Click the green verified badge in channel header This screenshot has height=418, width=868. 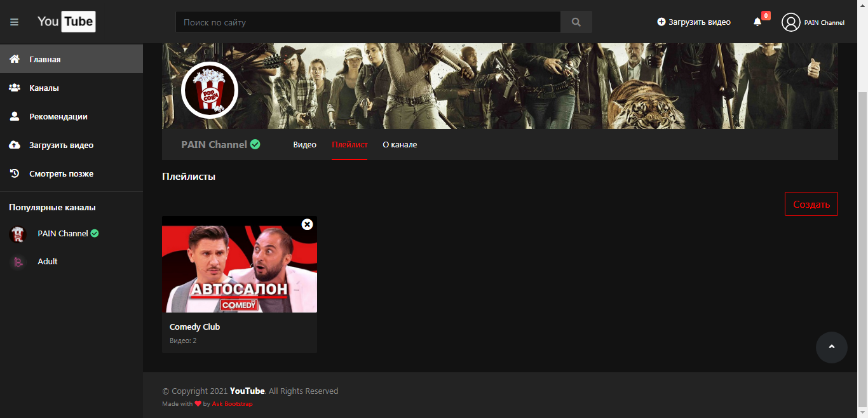point(255,144)
